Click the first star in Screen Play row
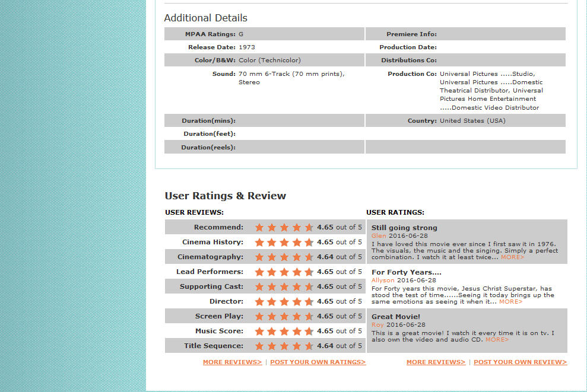The image size is (587, 392). click(x=259, y=316)
